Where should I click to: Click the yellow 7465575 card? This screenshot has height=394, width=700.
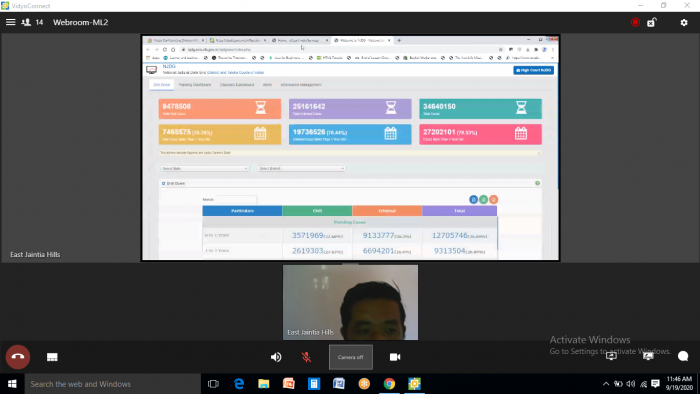click(x=220, y=134)
